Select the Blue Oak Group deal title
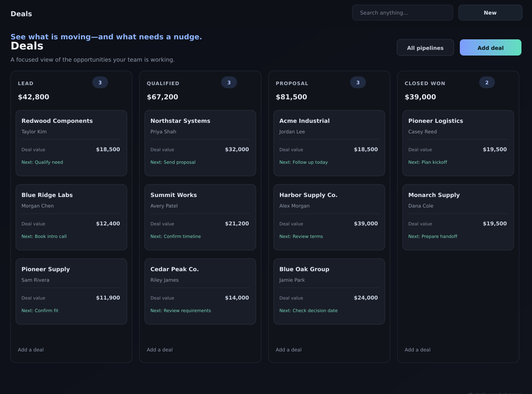The height and width of the screenshot is (394, 532). (x=305, y=269)
